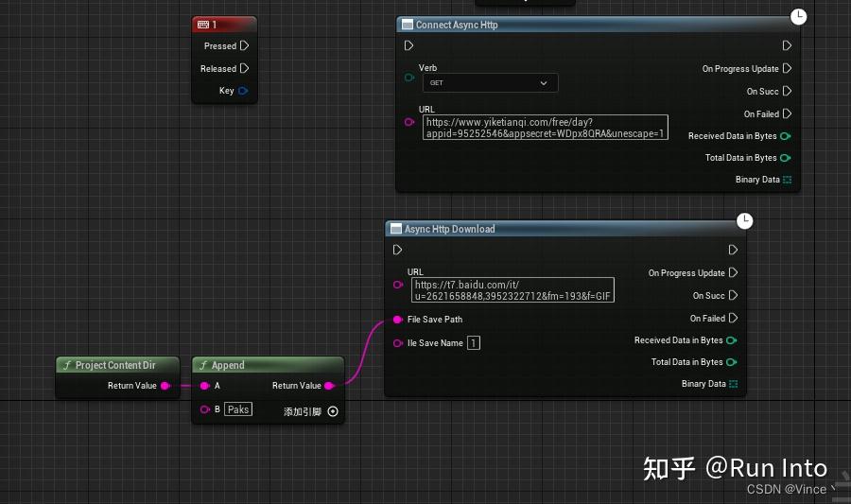Click Received Data in Bytes pin of Async Http Download
The width and height of the screenshot is (851, 504).
click(x=732, y=340)
